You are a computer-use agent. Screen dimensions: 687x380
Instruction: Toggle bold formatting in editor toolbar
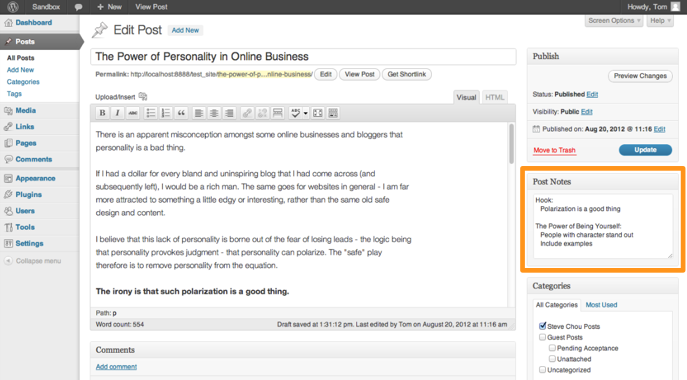point(102,113)
